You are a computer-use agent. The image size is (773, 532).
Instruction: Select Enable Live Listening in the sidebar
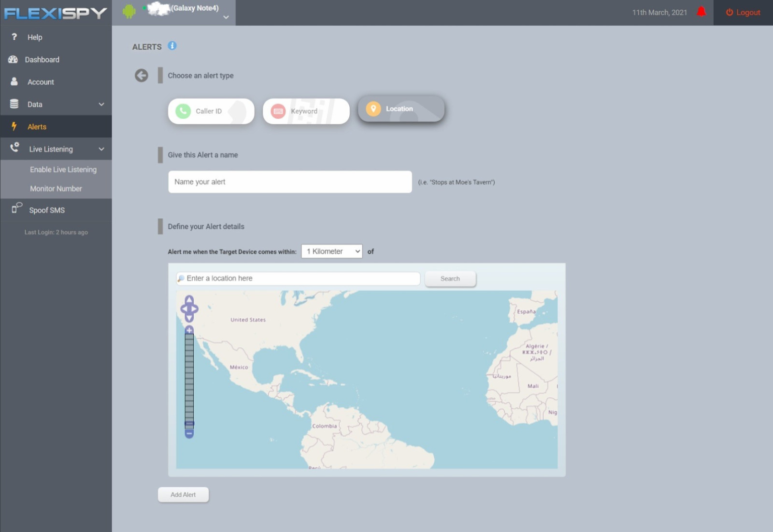pyautogui.click(x=63, y=169)
